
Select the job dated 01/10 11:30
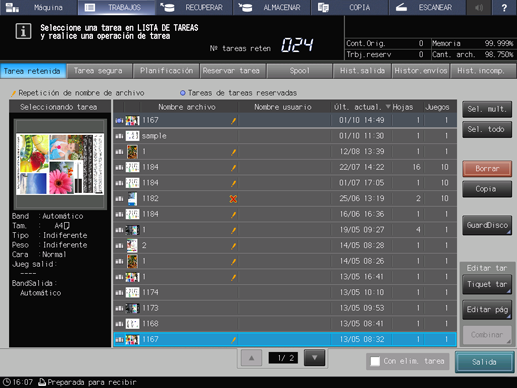pyautogui.click(x=285, y=136)
